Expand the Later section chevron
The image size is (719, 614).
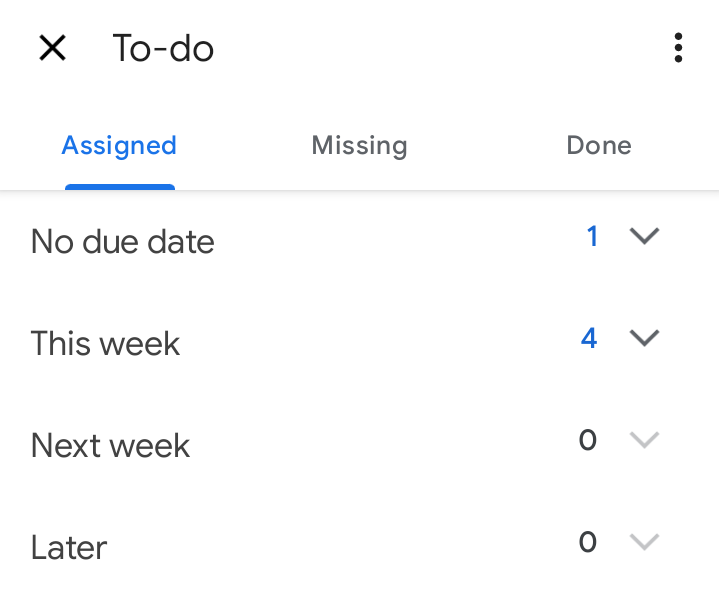(x=644, y=542)
